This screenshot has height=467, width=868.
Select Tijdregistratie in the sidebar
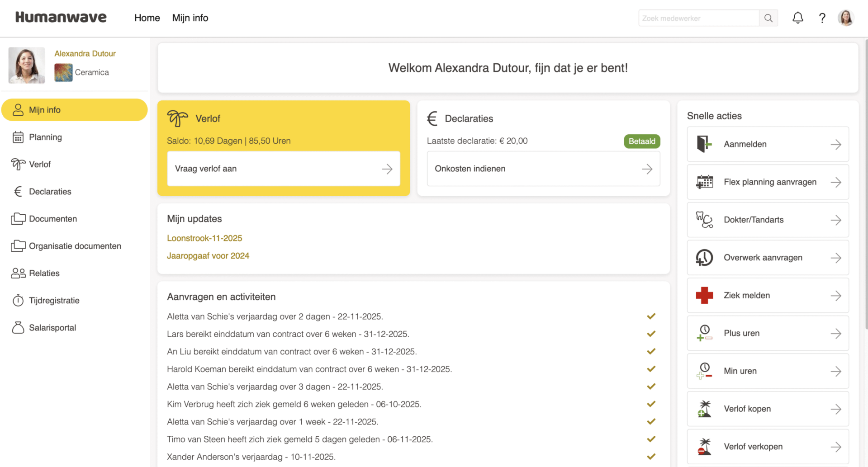54,301
